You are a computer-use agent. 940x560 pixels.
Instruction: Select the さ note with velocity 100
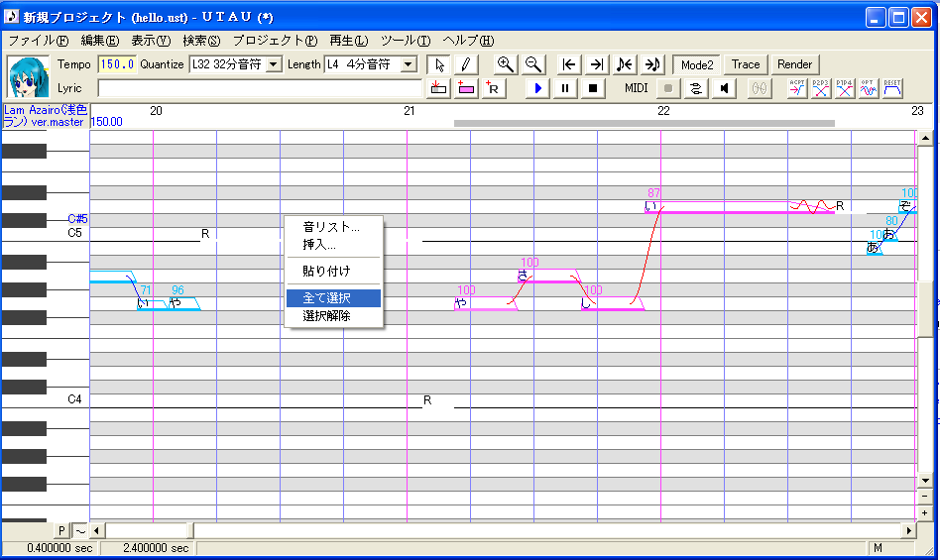click(x=548, y=277)
